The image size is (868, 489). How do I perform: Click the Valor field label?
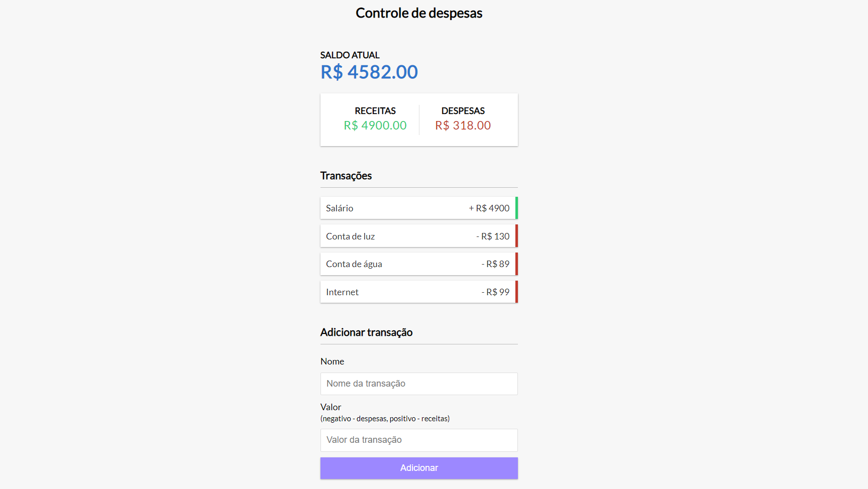click(x=331, y=407)
